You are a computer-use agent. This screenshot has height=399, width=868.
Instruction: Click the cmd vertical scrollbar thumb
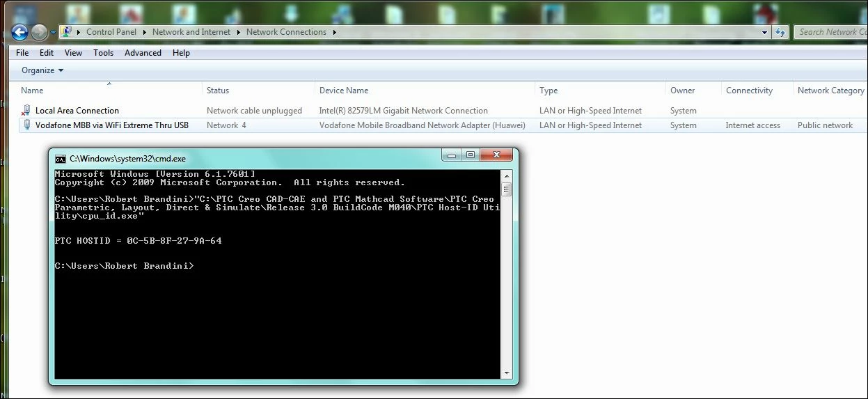coord(506,189)
